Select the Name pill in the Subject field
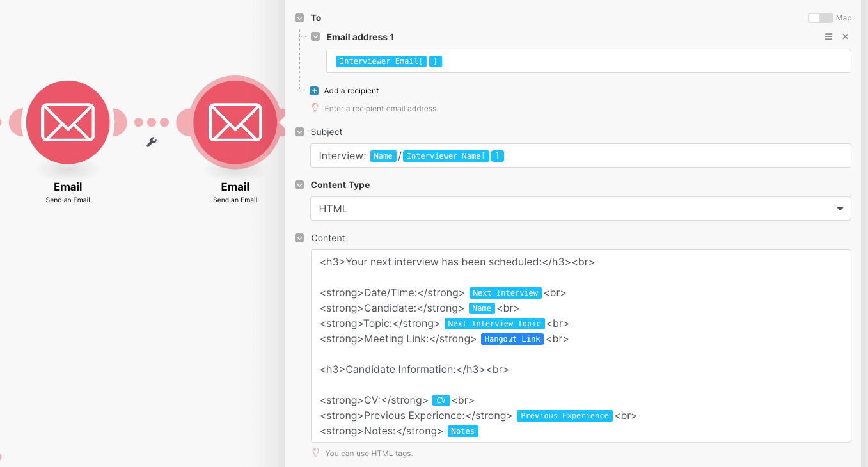The width and height of the screenshot is (868, 467). pyautogui.click(x=383, y=155)
